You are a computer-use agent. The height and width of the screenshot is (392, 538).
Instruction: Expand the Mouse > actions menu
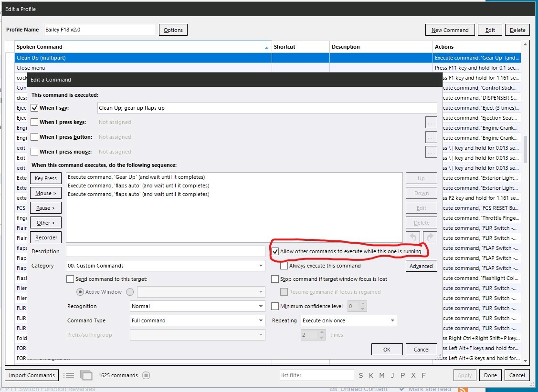coord(46,193)
